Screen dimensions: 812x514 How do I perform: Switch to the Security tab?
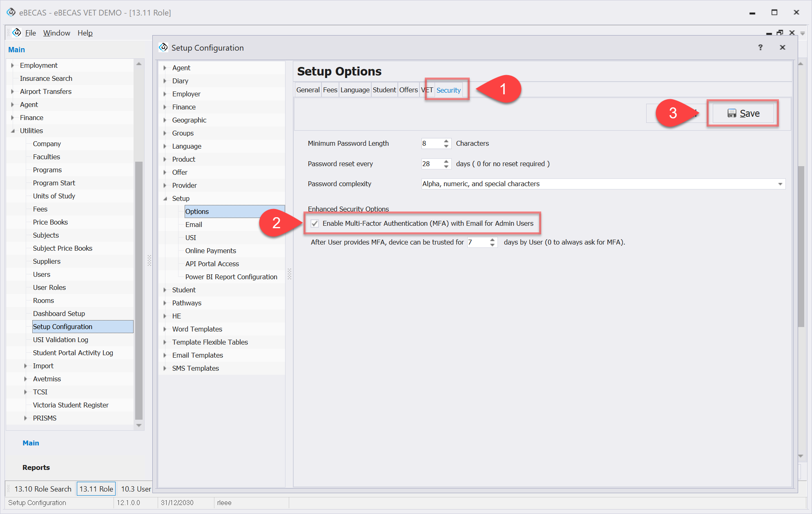448,90
